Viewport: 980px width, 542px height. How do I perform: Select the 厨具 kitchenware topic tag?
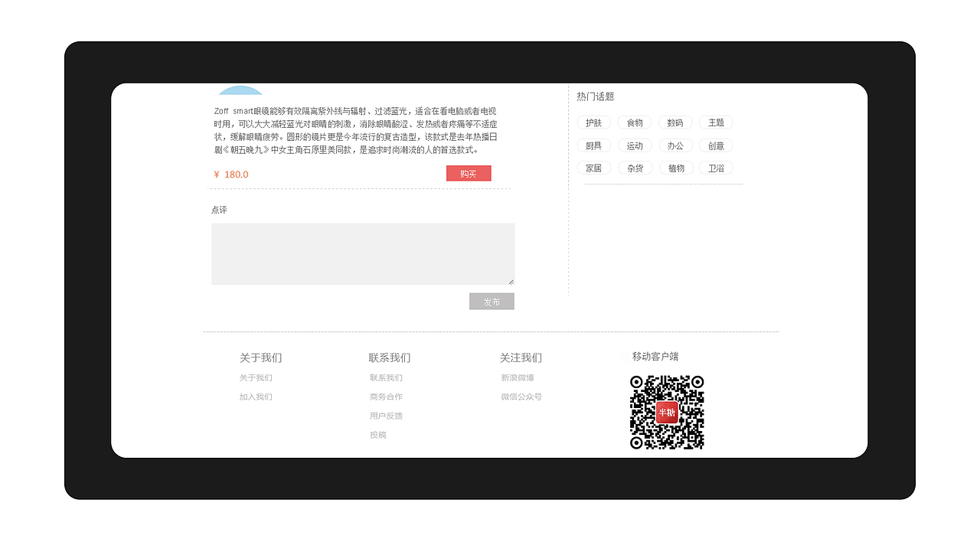click(594, 145)
